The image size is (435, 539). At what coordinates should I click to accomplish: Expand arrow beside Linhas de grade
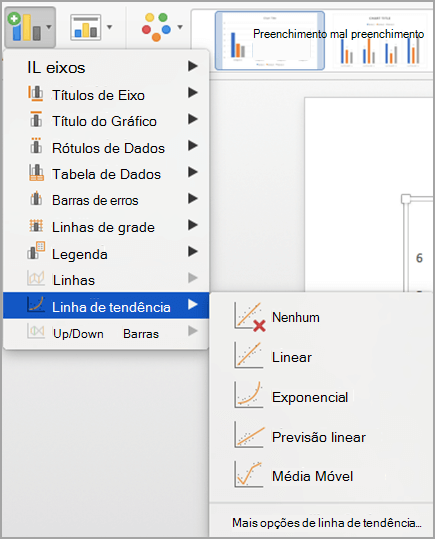[193, 225]
